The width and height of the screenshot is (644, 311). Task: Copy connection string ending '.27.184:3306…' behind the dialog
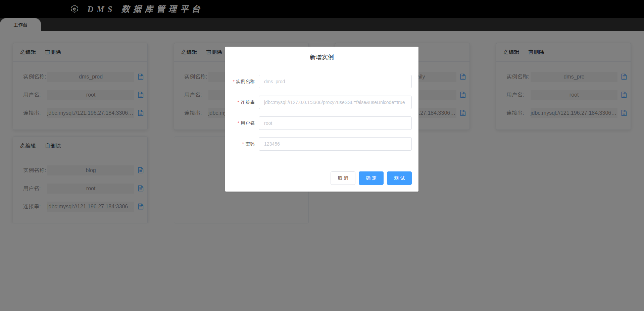(x=463, y=113)
